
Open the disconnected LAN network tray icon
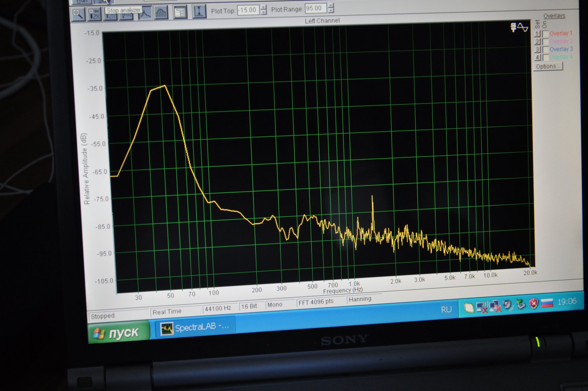[x=496, y=306]
